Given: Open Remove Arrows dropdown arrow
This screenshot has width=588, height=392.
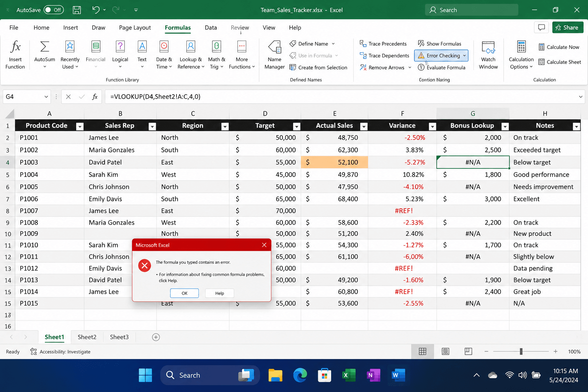Looking at the screenshot, I should pyautogui.click(x=410, y=67).
